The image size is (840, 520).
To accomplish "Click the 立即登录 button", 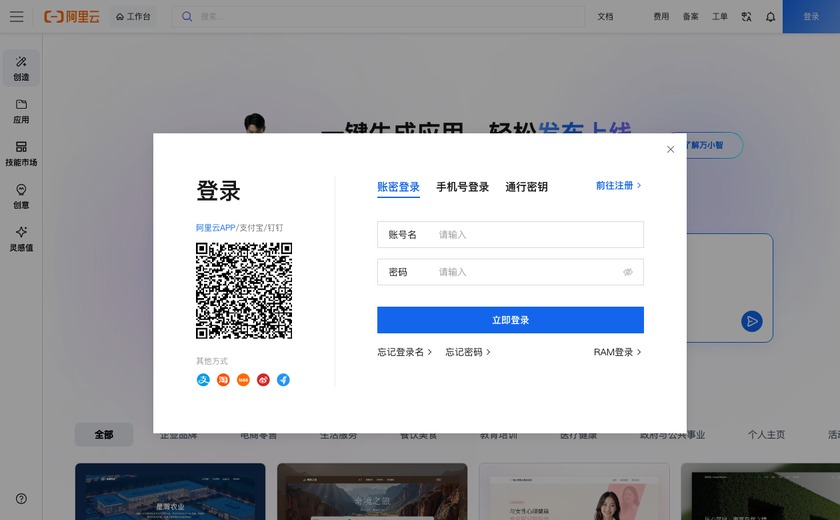I will (511, 320).
